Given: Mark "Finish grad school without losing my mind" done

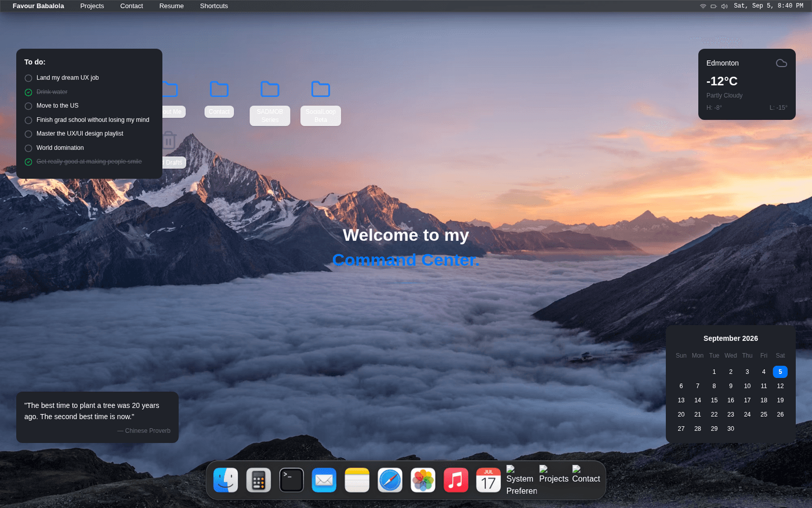Looking at the screenshot, I should pyautogui.click(x=28, y=120).
